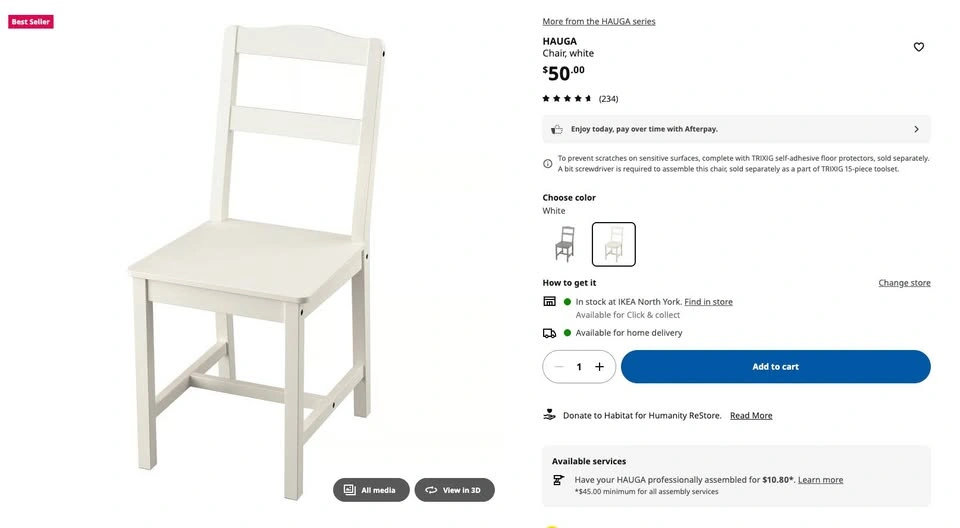Open Find in store link
The height and width of the screenshot is (528, 960).
click(x=708, y=302)
